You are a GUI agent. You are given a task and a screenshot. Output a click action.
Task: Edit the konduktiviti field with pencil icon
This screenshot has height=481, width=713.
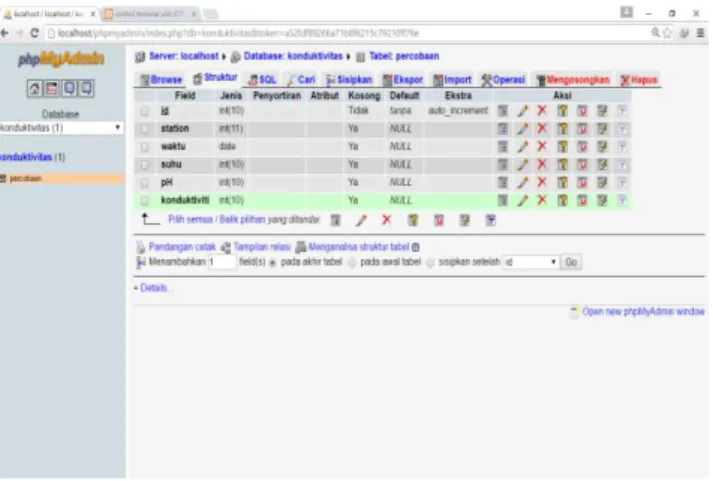click(x=522, y=200)
